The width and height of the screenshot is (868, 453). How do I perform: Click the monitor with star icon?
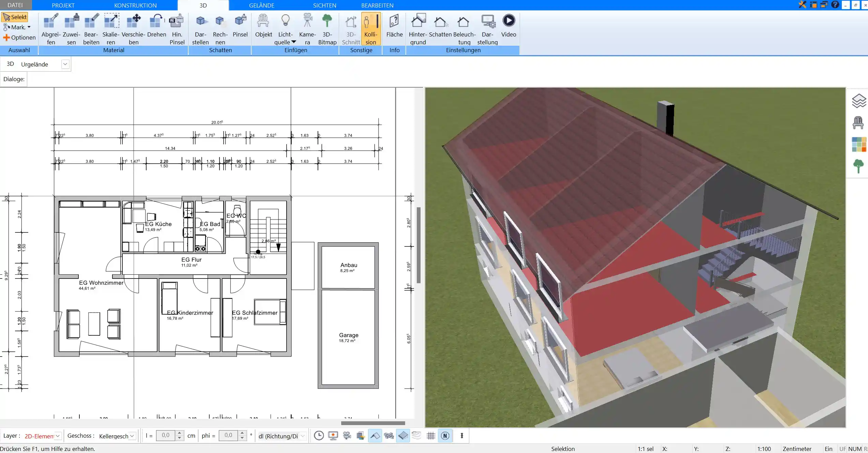[x=333, y=436]
